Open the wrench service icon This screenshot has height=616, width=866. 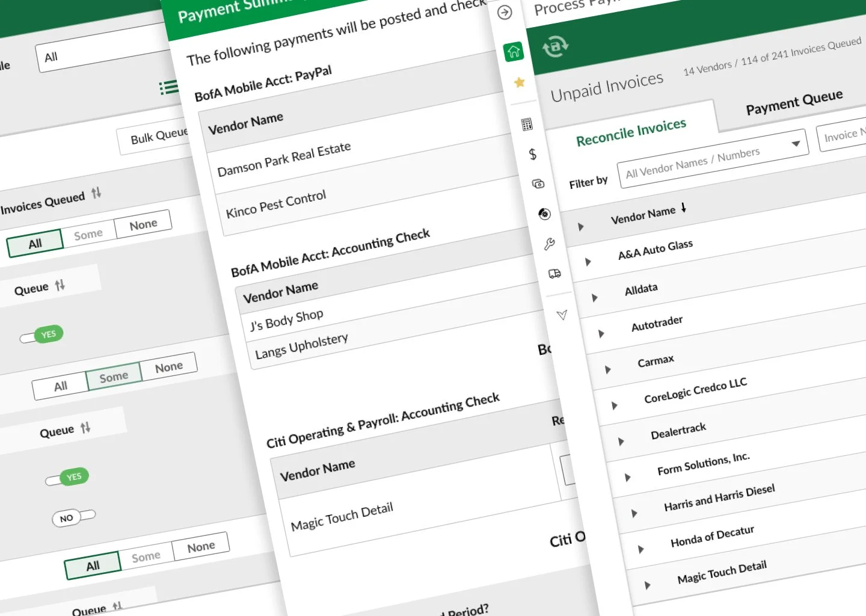point(550,244)
